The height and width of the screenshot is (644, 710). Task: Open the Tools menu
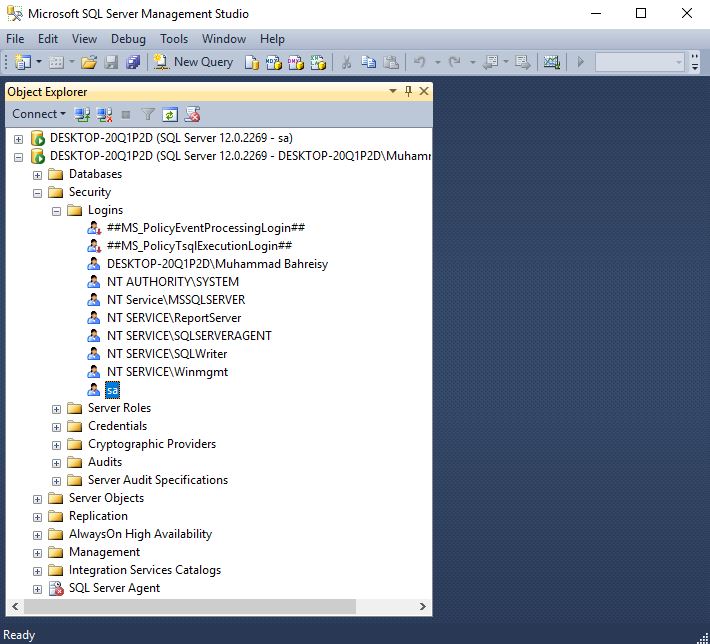(x=174, y=39)
